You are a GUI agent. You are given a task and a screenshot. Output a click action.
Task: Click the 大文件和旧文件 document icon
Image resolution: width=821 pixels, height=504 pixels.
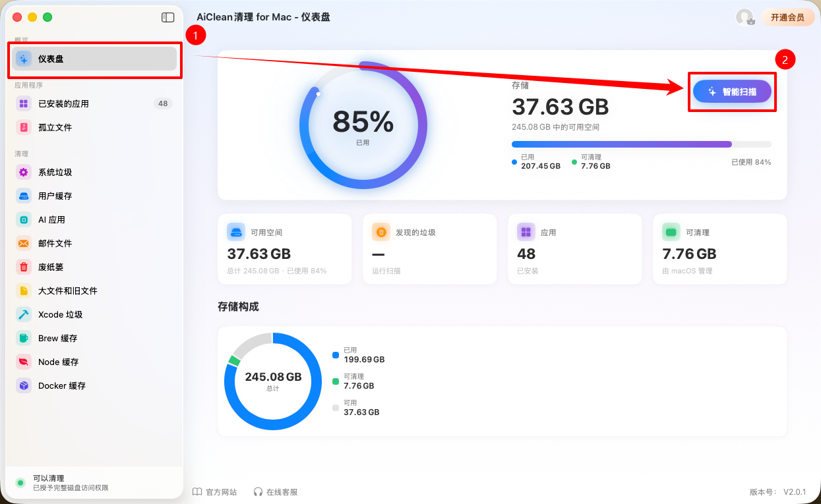coord(24,291)
